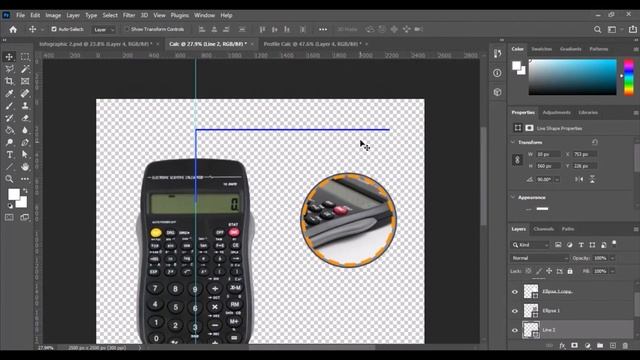Create a new adjustment layer
This screenshot has height=360, width=640.
click(x=587, y=346)
